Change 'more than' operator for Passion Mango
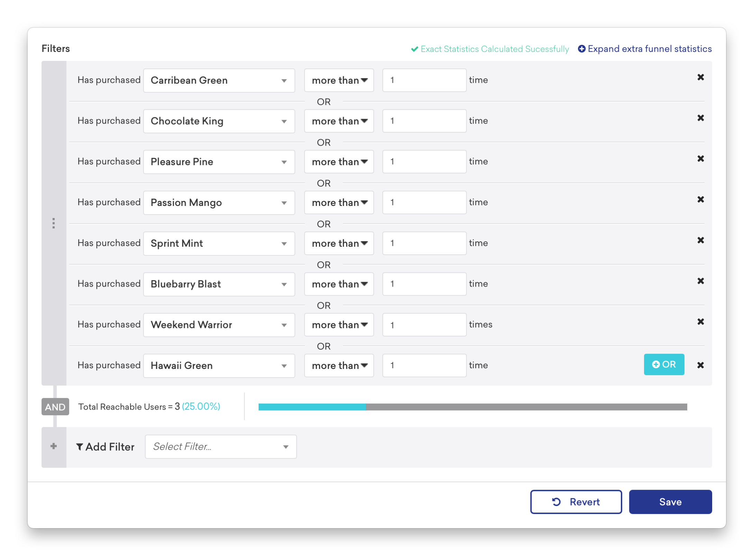The height and width of the screenshot is (560, 753). point(339,202)
